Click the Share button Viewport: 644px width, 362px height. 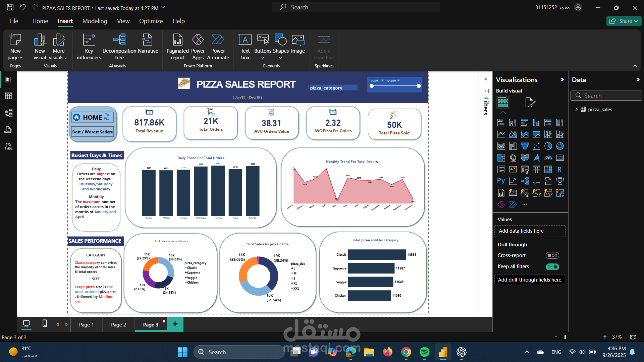624,21
